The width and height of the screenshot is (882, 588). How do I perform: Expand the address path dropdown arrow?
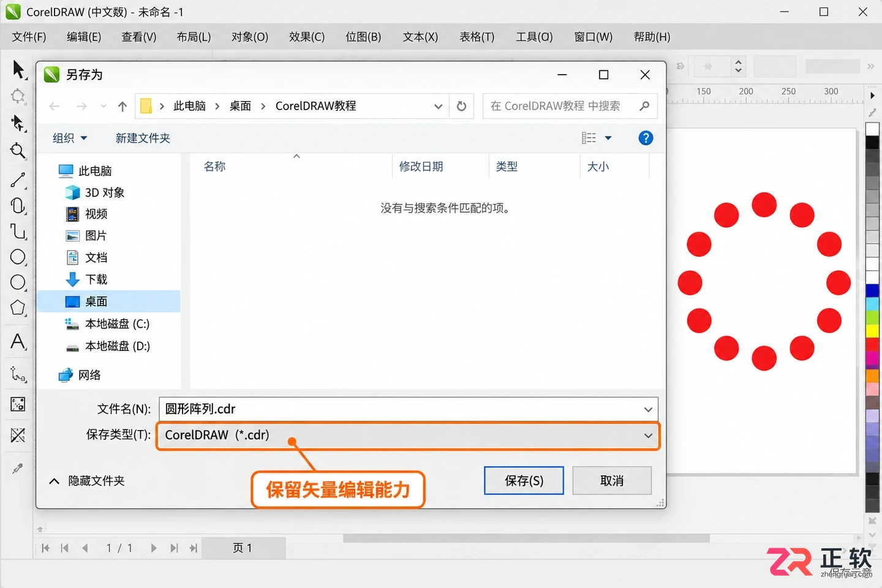click(439, 106)
